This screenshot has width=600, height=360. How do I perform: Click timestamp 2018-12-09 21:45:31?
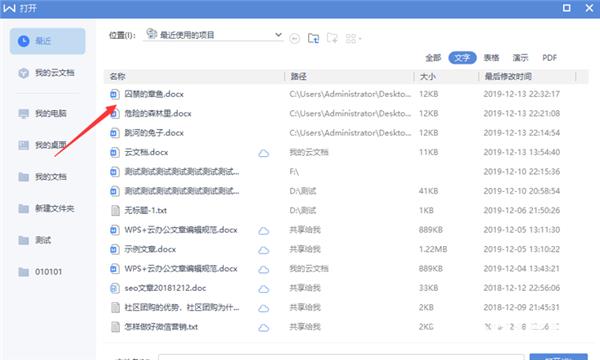tap(522, 308)
